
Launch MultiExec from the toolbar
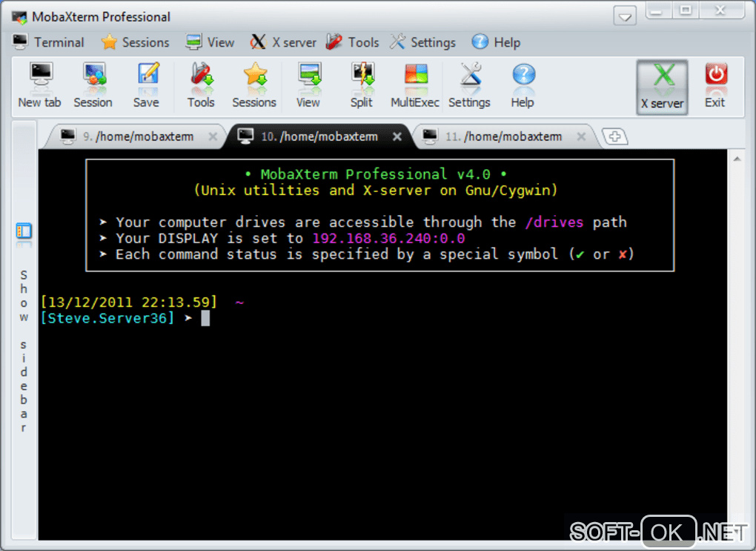pos(414,85)
